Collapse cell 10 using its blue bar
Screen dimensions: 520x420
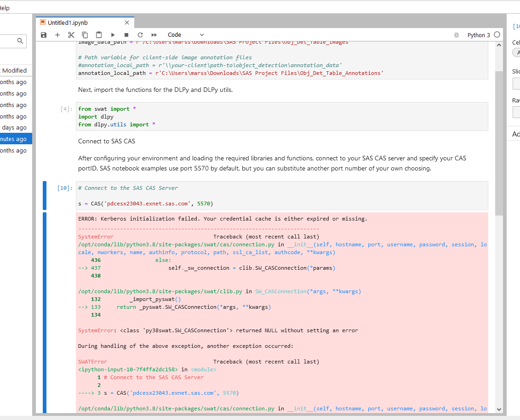[45, 196]
